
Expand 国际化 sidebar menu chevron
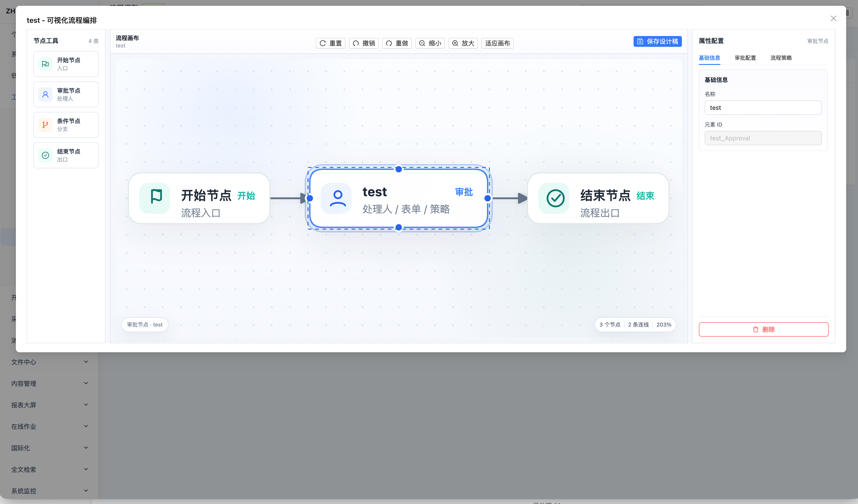[x=86, y=447]
